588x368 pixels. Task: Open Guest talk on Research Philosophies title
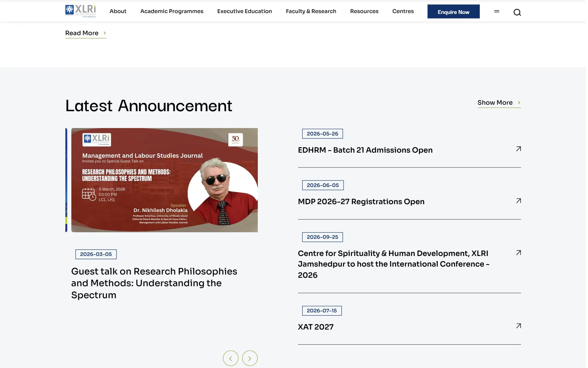[x=154, y=283]
